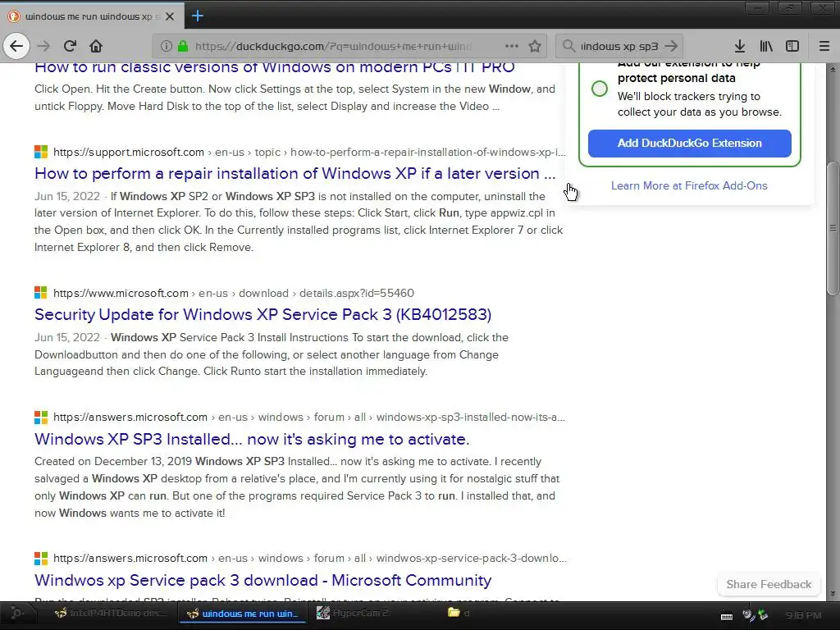This screenshot has height=630, width=840.
Task: Click the keyboard tray icon
Action: (727, 615)
